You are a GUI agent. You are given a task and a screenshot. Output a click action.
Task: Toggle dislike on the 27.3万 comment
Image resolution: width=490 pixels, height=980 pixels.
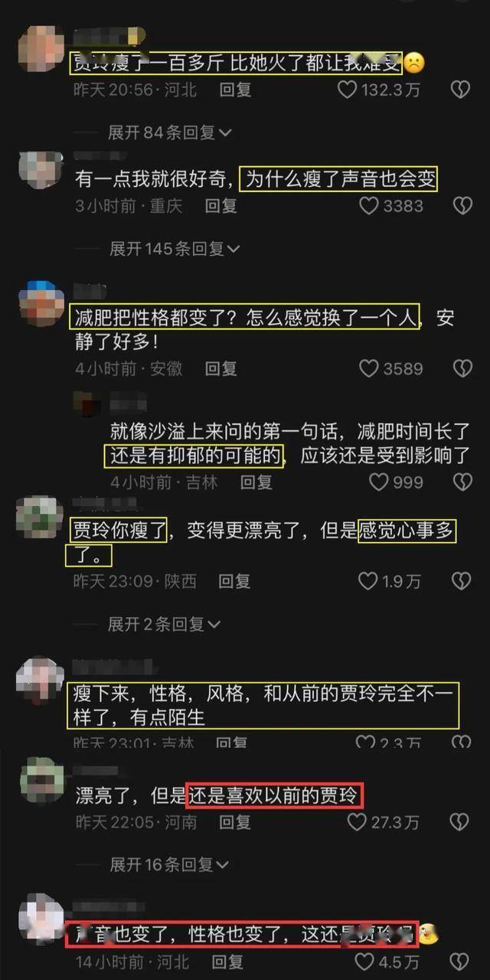click(x=459, y=822)
